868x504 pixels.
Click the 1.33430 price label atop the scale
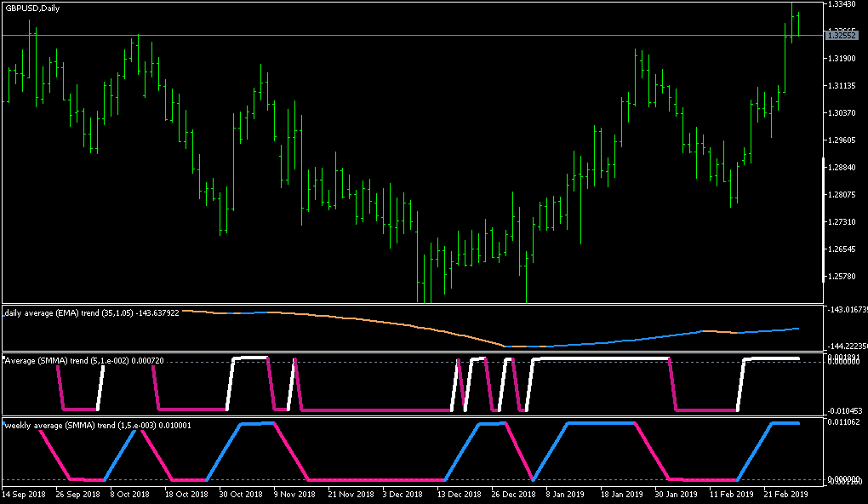pos(840,4)
